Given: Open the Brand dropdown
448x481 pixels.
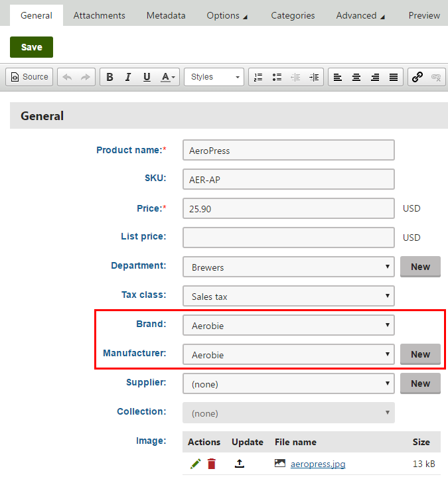Looking at the screenshot, I should [289, 325].
